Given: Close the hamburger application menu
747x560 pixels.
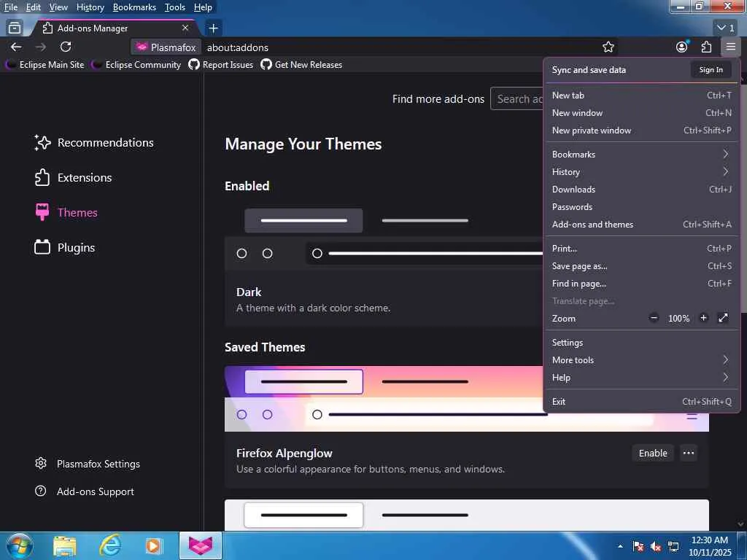Looking at the screenshot, I should (730, 47).
